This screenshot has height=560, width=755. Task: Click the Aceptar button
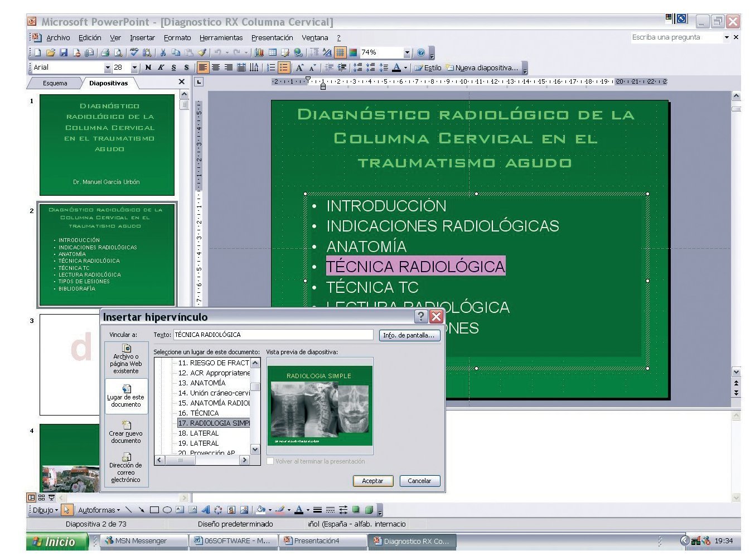tap(372, 481)
